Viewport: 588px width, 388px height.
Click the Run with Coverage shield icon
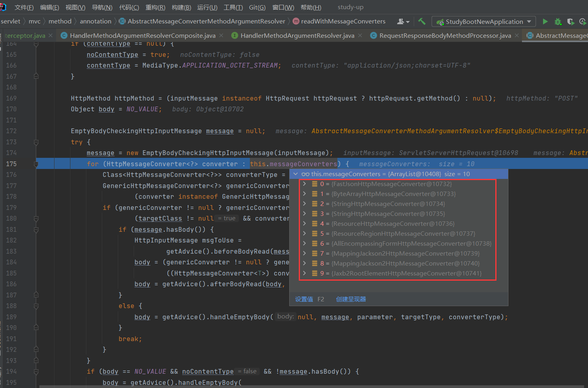coord(570,21)
